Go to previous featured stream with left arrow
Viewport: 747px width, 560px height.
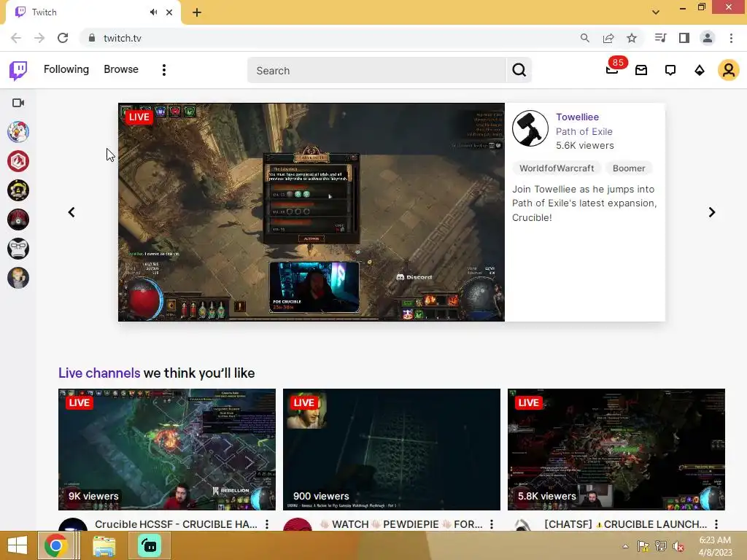point(71,212)
